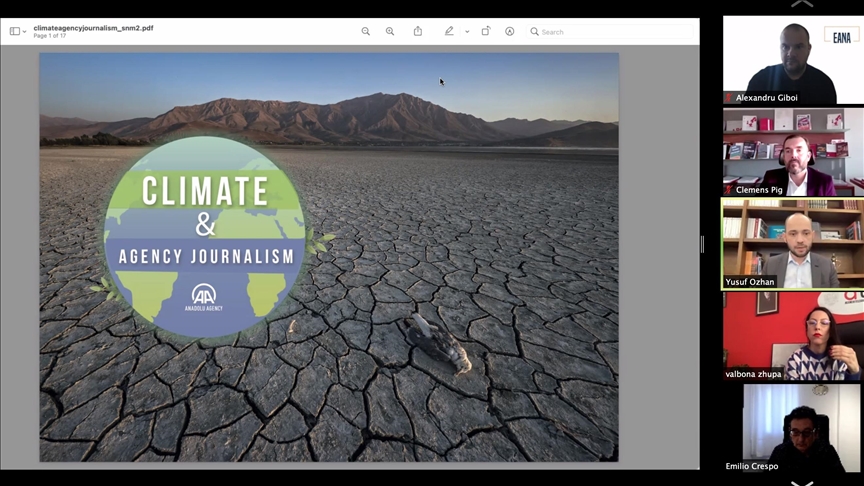Click the Search field in toolbar

pos(610,32)
